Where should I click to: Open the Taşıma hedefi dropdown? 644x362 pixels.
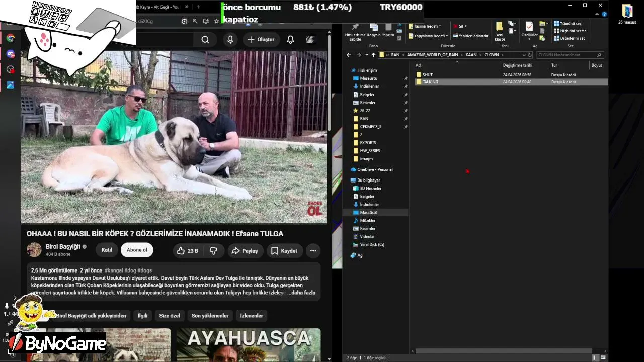425,26
